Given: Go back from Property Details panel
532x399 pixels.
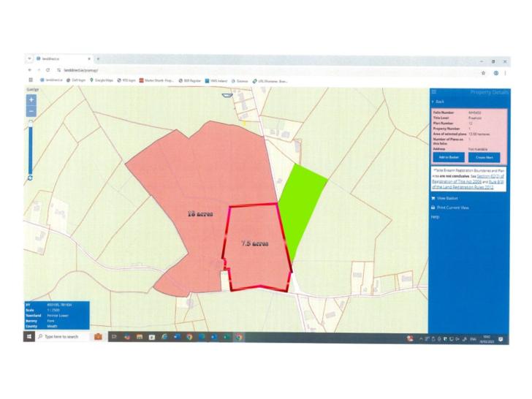Looking at the screenshot, I should coord(440,102).
